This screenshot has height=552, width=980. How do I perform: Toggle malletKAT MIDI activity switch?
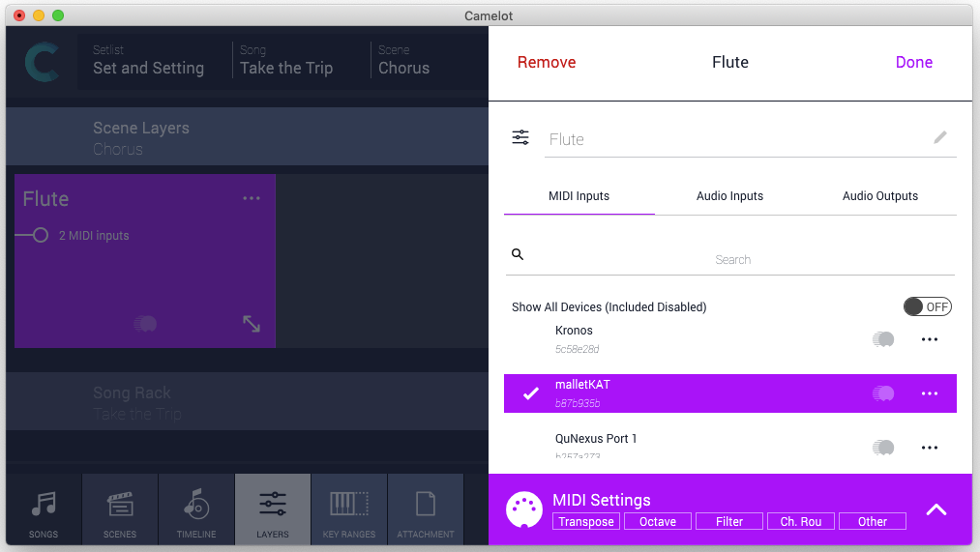pyautogui.click(x=883, y=393)
